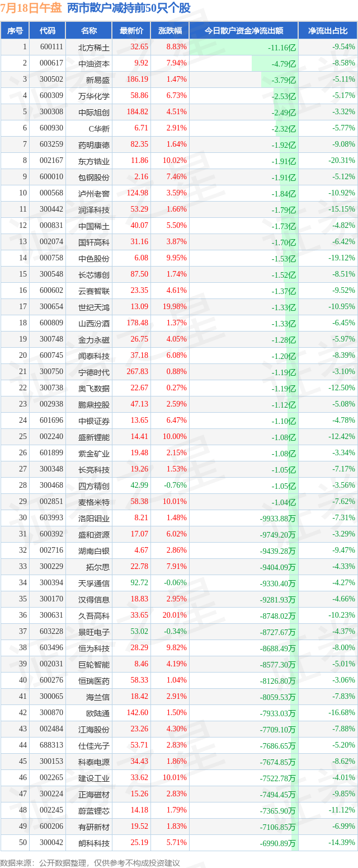
Task: Select stock name 盛和资源
Action: [x=94, y=535]
